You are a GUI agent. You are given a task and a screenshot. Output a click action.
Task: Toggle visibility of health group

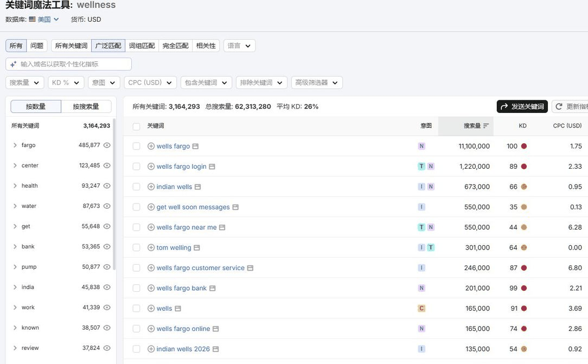[107, 186]
